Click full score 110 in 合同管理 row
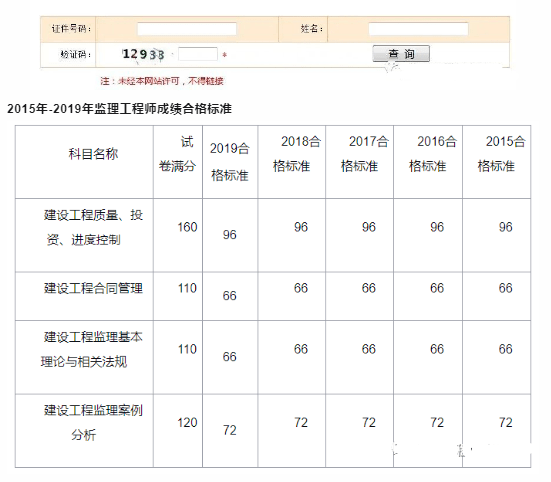This screenshot has width=551, height=482. point(187,288)
